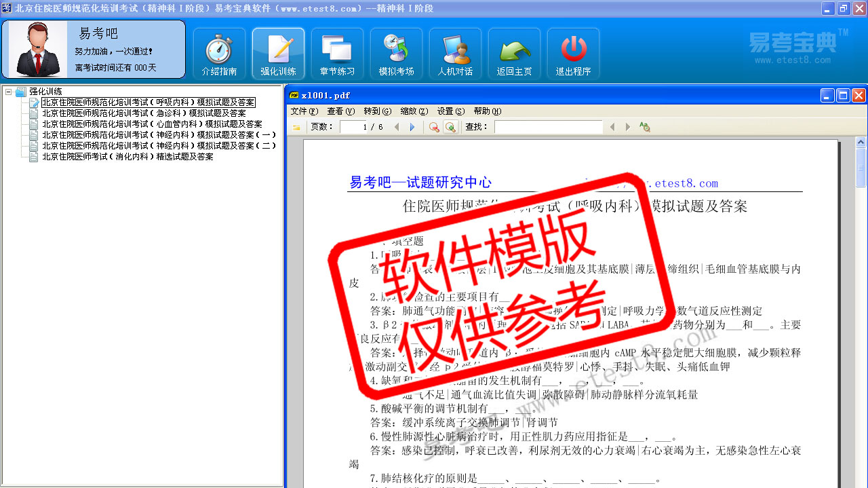Screen dimensions: 868x488
Task: Open the 文件(F) menu
Action: coord(304,111)
